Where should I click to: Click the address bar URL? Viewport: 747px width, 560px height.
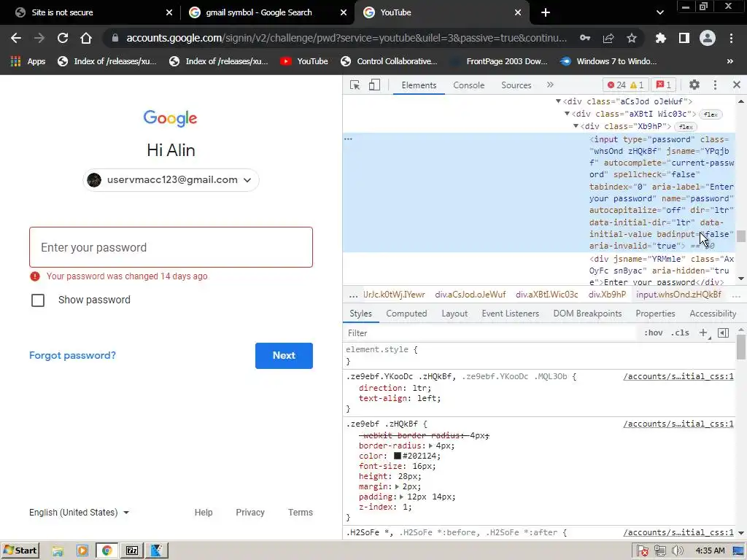pyautogui.click(x=347, y=38)
